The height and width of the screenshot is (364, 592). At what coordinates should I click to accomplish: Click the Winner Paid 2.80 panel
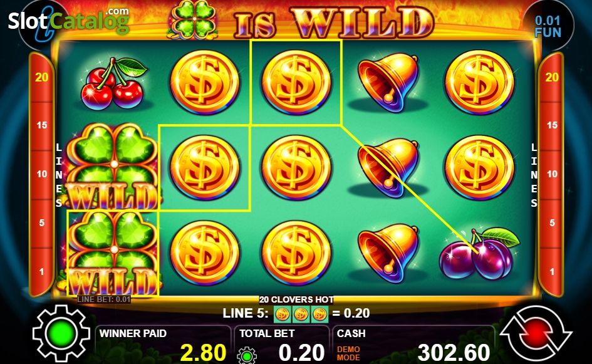click(x=163, y=345)
